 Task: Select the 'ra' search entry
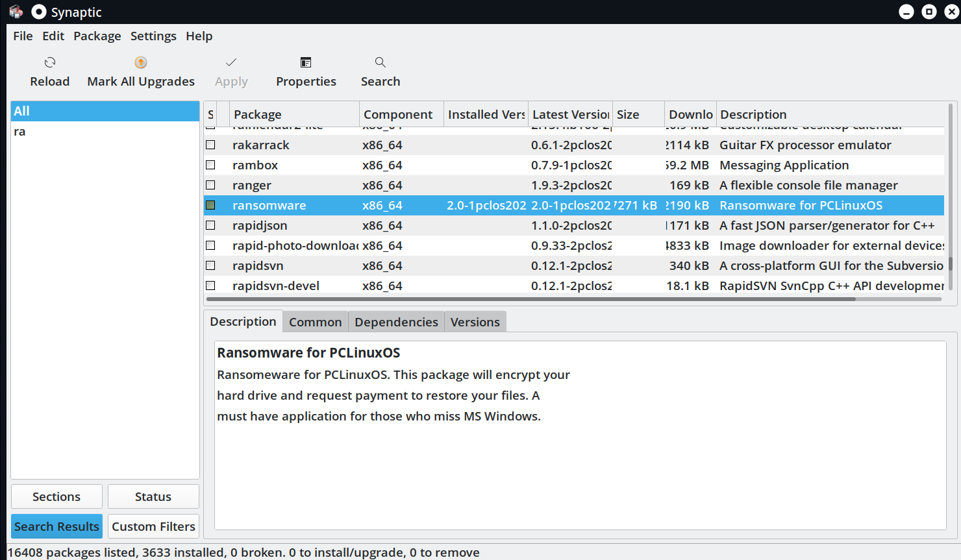pyautogui.click(x=105, y=132)
